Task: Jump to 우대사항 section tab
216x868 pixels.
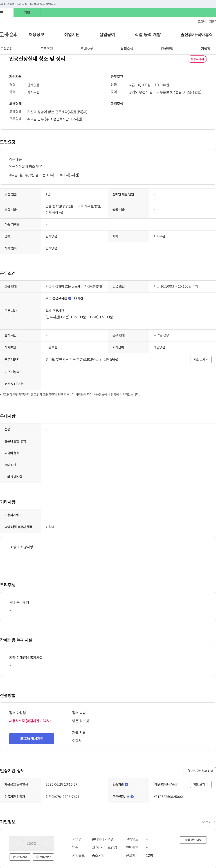Action: 87,49
